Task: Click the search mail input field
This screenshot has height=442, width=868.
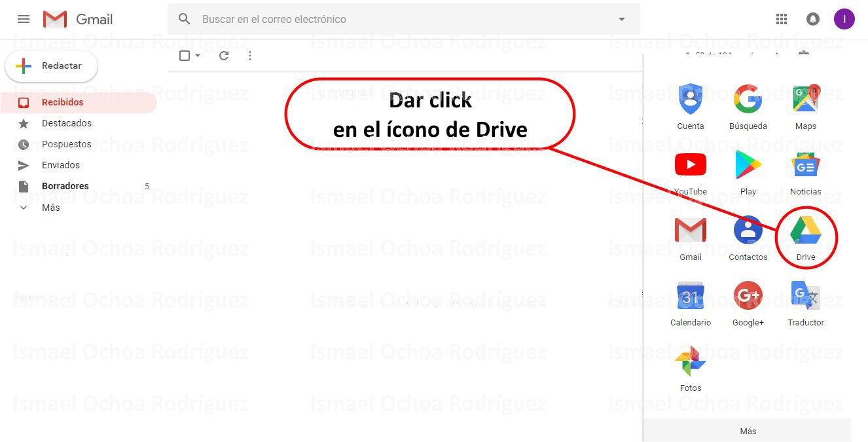Action: (405, 19)
